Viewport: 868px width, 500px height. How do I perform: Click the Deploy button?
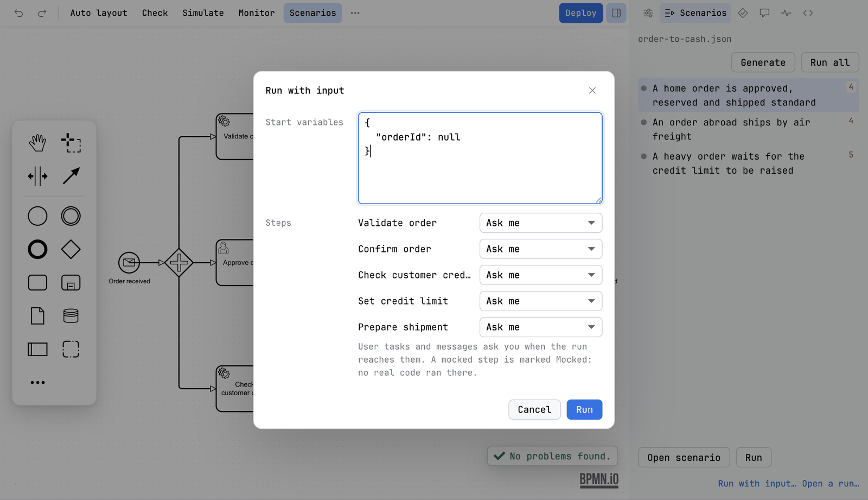[581, 13]
